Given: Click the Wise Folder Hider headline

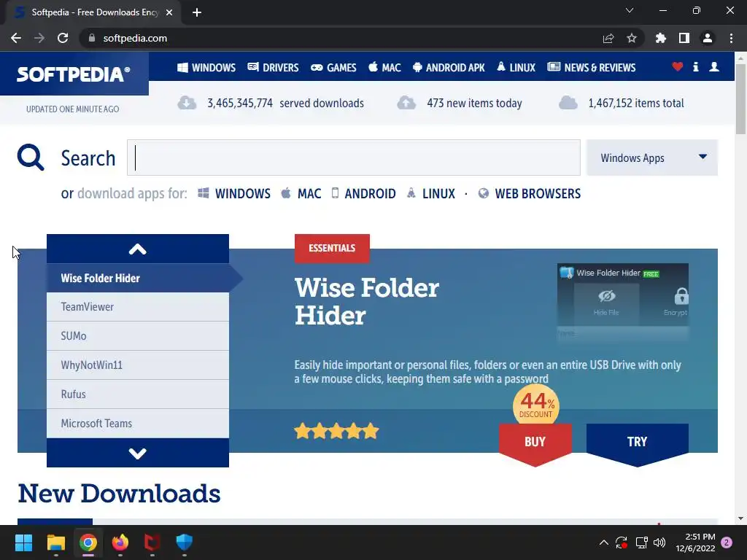Looking at the screenshot, I should [x=367, y=302].
